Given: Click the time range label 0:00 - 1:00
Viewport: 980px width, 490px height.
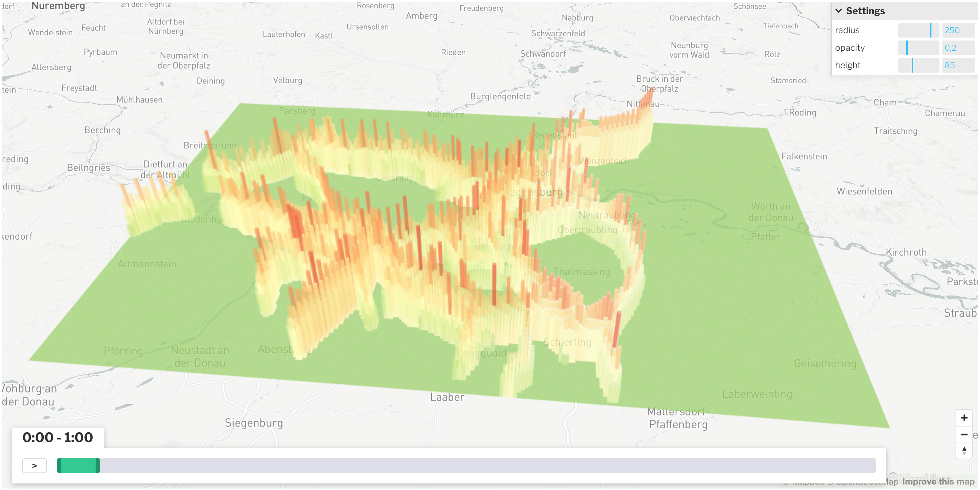Looking at the screenshot, I should pos(56,438).
